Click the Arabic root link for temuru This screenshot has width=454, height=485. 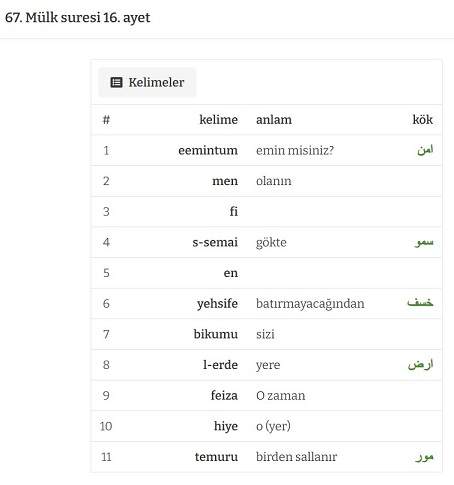pos(424,457)
